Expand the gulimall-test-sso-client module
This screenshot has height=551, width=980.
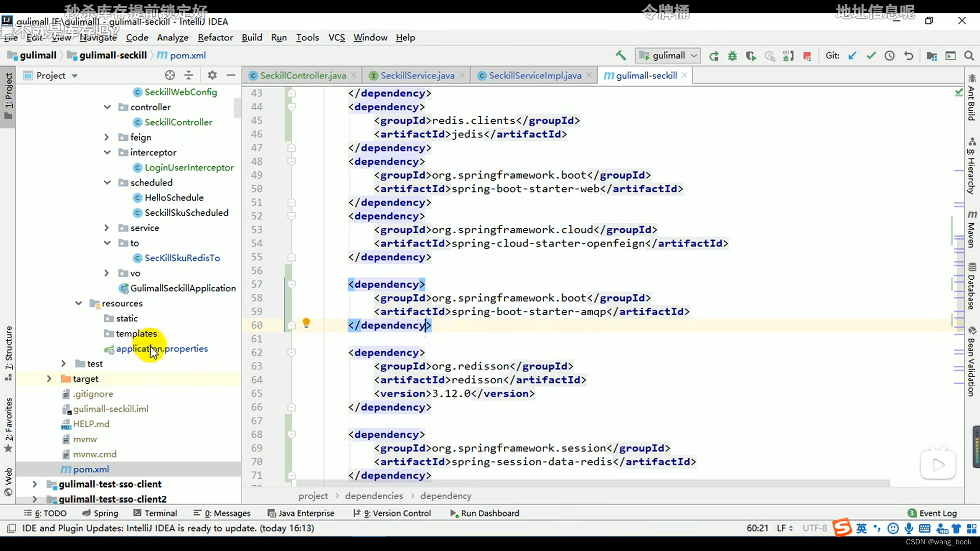[35, 484]
